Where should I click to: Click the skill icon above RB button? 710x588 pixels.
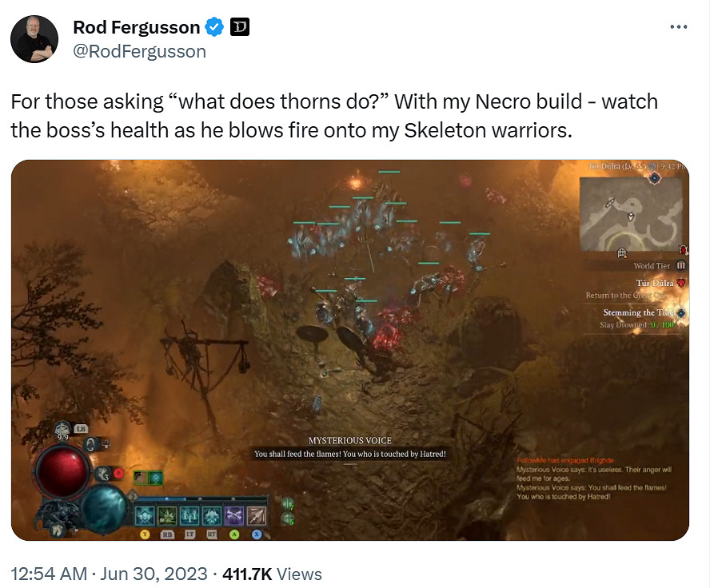click(167, 515)
